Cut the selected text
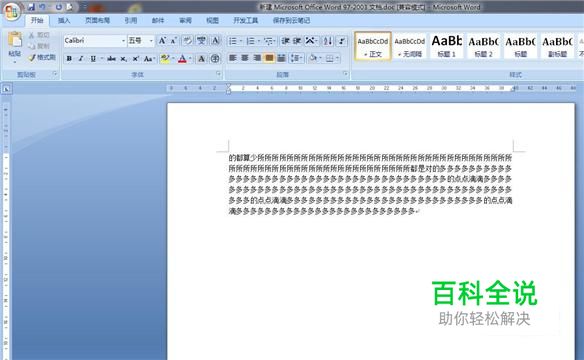This screenshot has height=360, width=584. coord(39,35)
